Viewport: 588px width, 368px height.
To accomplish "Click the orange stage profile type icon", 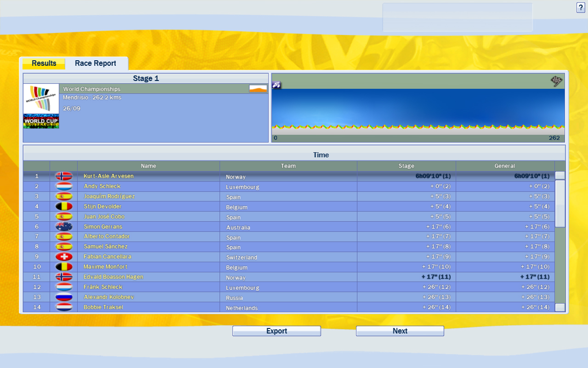I will (x=258, y=88).
